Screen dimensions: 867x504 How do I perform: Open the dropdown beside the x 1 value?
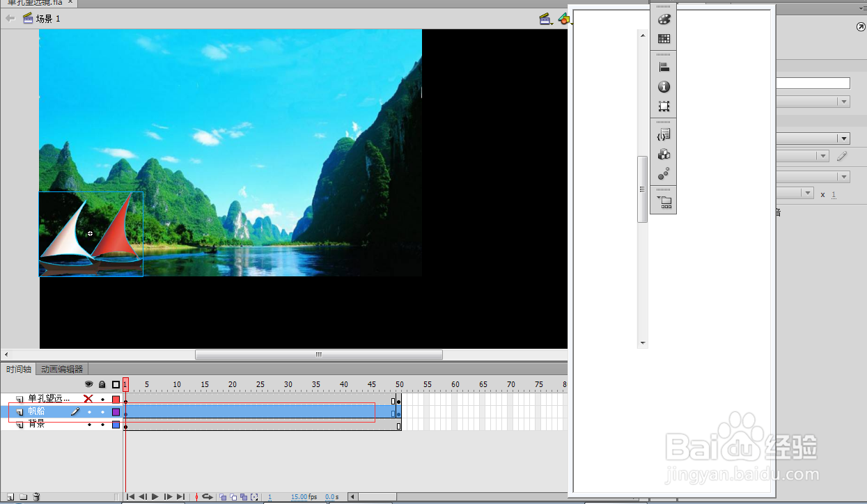click(794, 194)
